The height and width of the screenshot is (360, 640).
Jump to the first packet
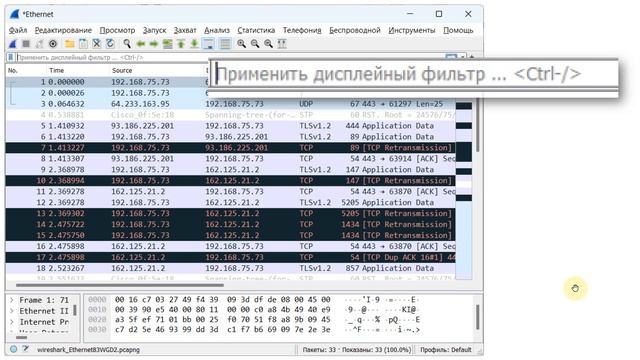tap(181, 44)
